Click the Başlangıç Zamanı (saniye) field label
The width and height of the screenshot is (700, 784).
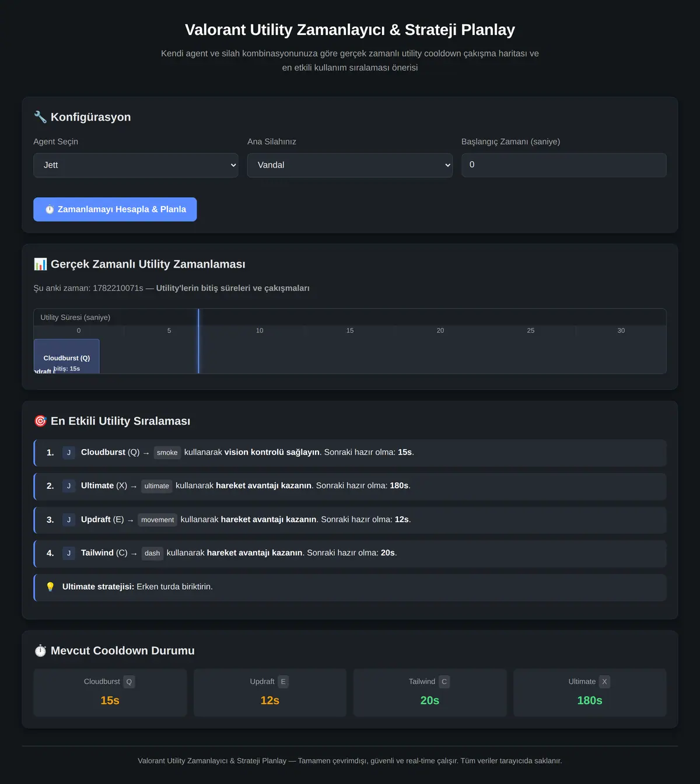click(510, 142)
